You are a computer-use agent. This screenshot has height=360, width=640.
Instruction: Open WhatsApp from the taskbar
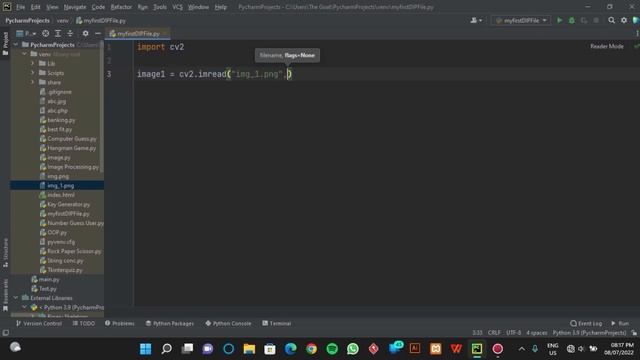(353, 349)
